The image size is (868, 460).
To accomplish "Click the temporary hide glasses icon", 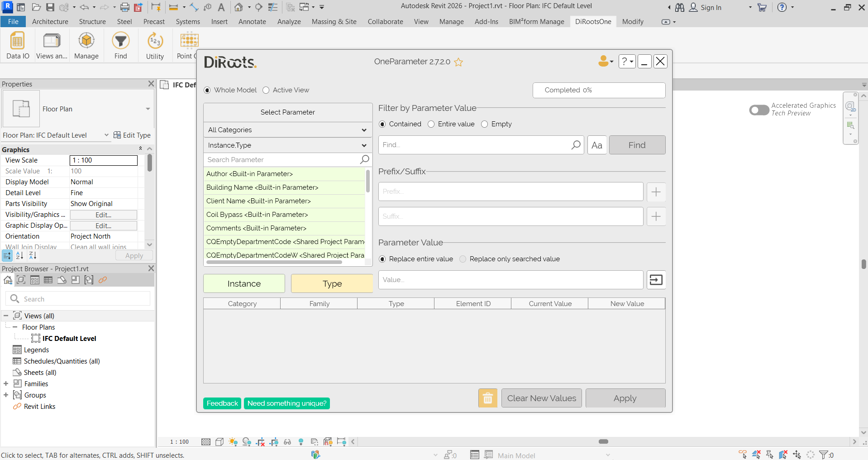I will pyautogui.click(x=287, y=442).
